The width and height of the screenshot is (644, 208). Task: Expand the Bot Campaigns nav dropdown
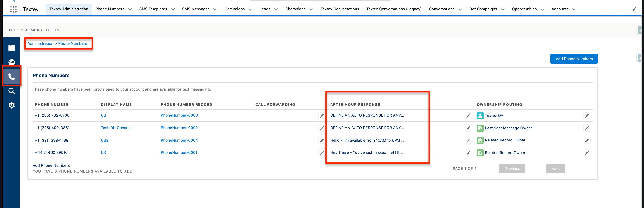click(x=503, y=9)
